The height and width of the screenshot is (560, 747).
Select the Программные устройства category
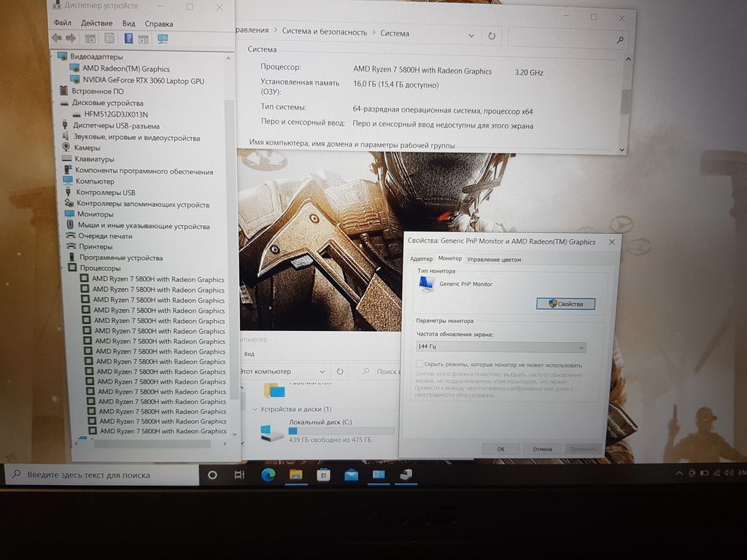pyautogui.click(x=121, y=257)
